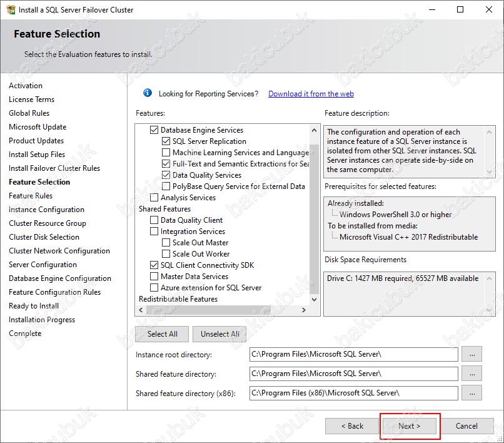Enable Machine Learning Services and Language checkbox
This screenshot has width=504, height=443.
pos(166,153)
